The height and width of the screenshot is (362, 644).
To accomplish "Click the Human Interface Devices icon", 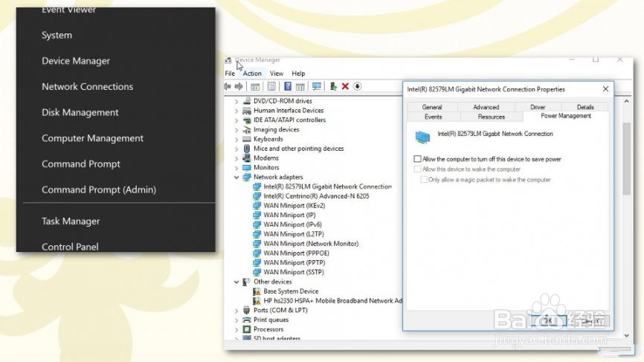I will pos(247,111).
